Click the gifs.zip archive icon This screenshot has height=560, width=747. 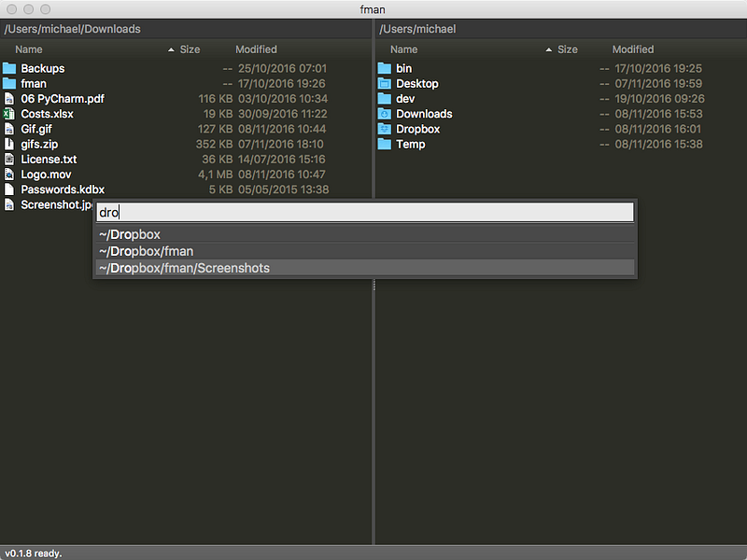point(9,145)
